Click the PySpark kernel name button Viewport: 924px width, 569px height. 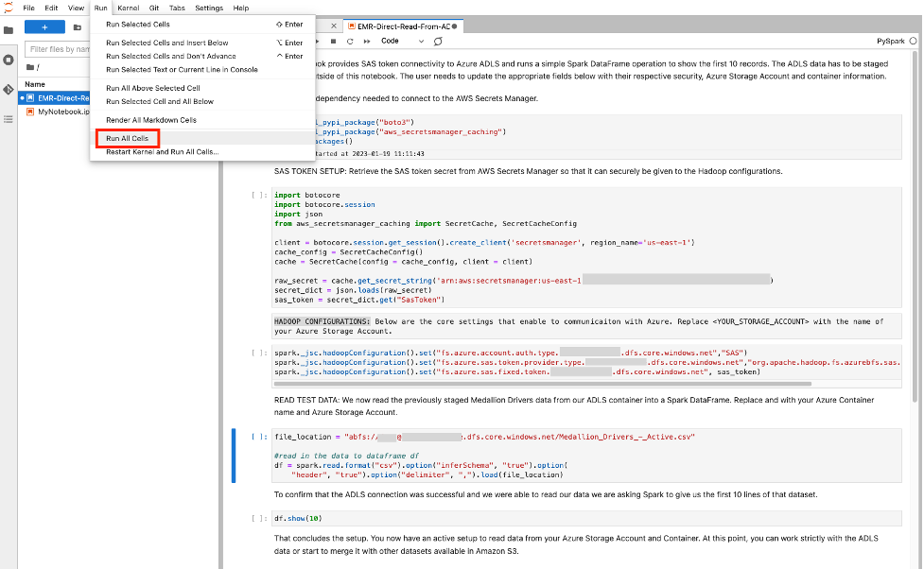(890, 42)
